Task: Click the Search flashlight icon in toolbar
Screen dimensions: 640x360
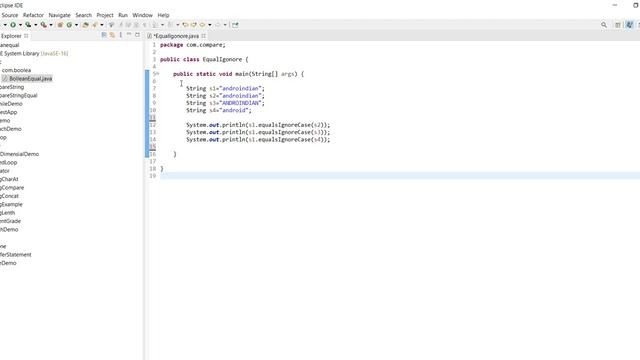Action: [95, 25]
